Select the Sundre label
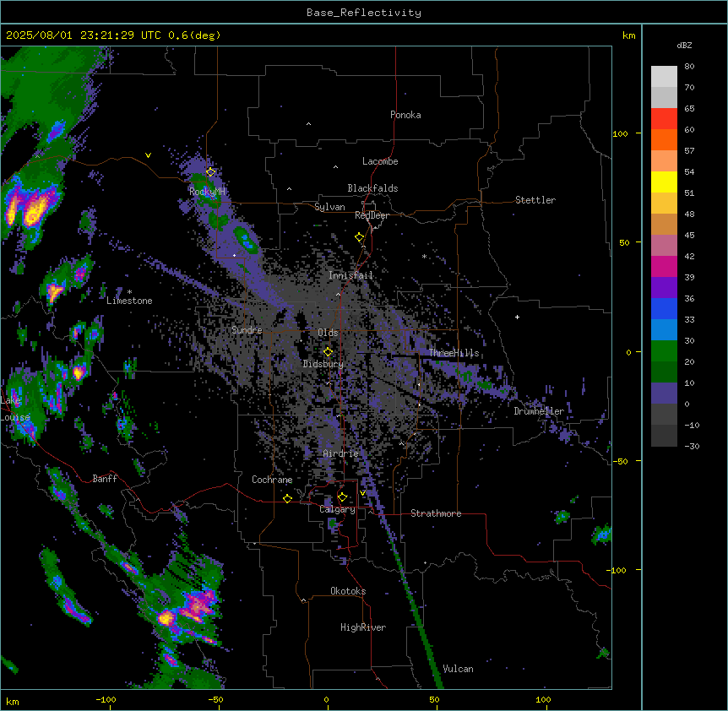 tap(247, 330)
